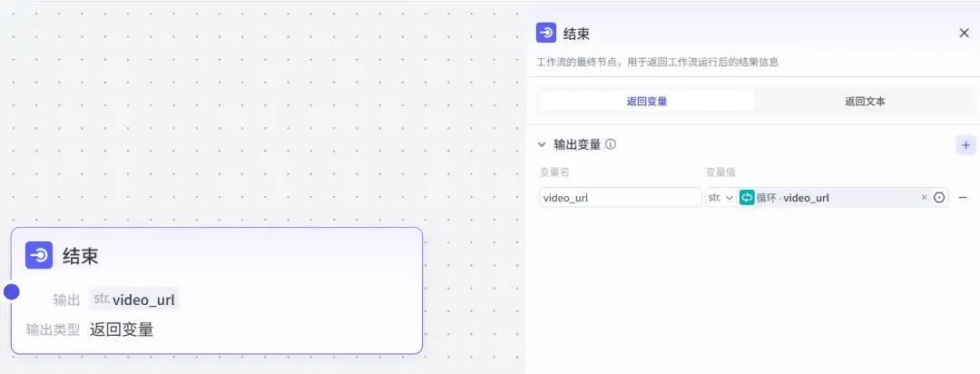
Task: Click the End node icon on canvas
Action: click(39, 255)
